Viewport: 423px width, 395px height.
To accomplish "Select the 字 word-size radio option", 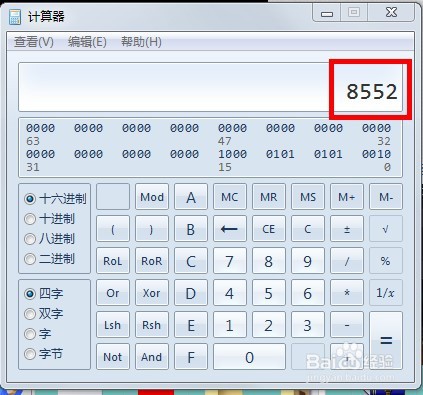I will coord(38,334).
